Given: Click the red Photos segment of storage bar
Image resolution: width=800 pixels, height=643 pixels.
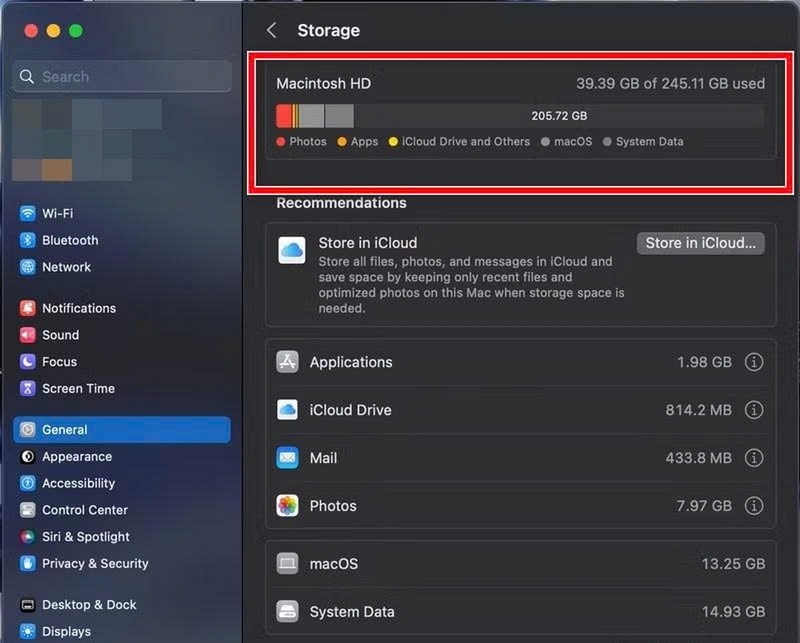Looking at the screenshot, I should [284, 116].
